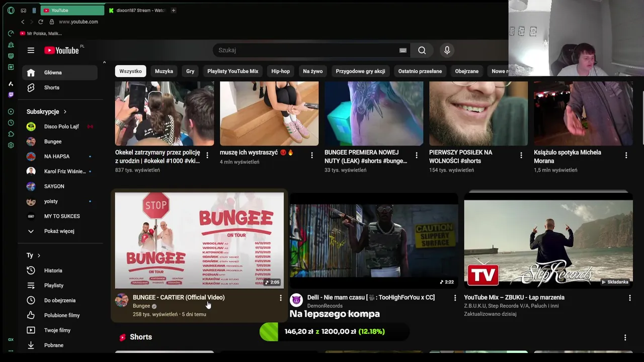
Task: Select the Obejrzane filter chip
Action: tap(467, 71)
